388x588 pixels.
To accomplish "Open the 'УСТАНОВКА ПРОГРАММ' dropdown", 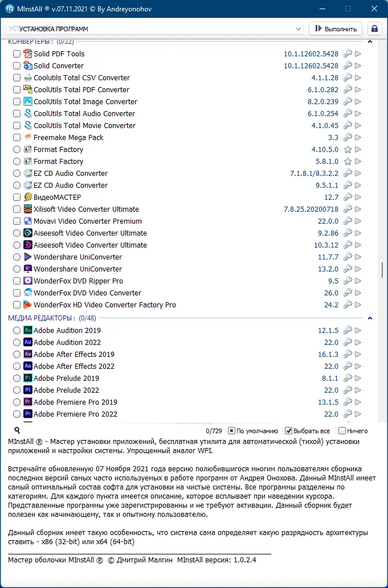I will [154, 29].
